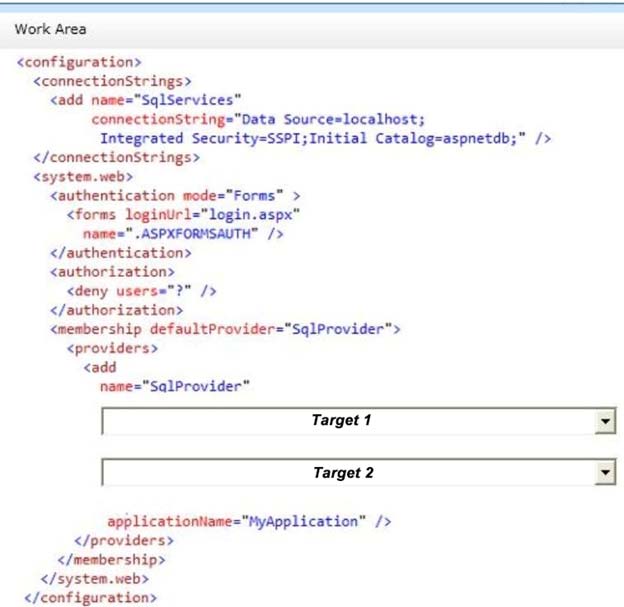This screenshot has width=624, height=607.
Task: Click the closing </authentication> tag
Action: (121, 253)
